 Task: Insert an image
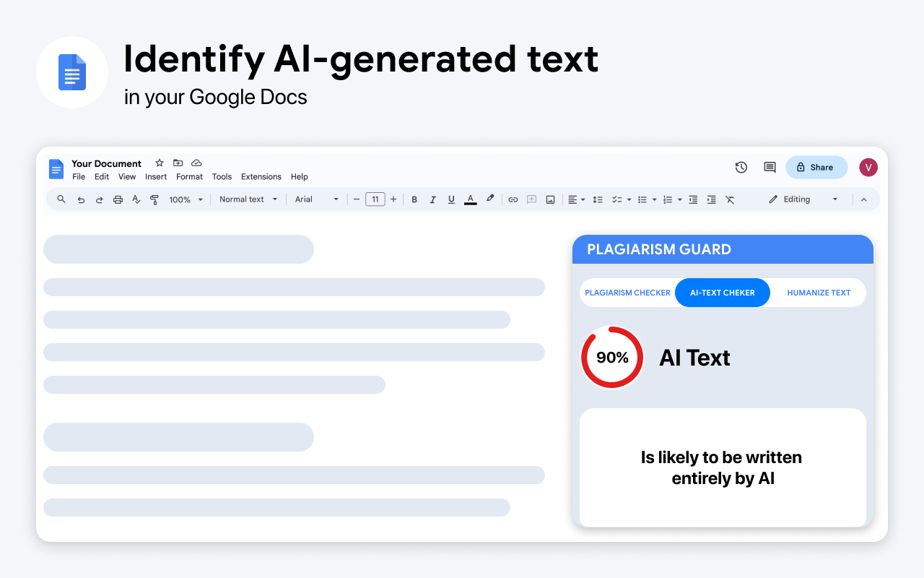point(550,199)
